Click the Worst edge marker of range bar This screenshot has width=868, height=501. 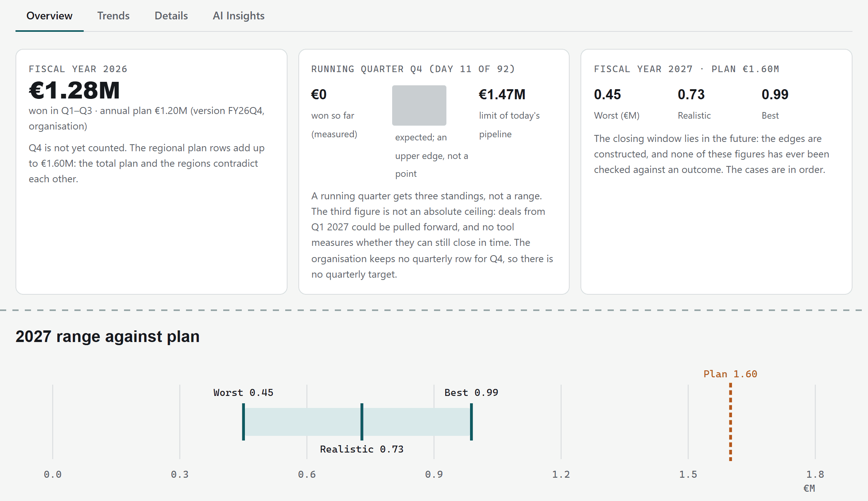click(x=243, y=422)
